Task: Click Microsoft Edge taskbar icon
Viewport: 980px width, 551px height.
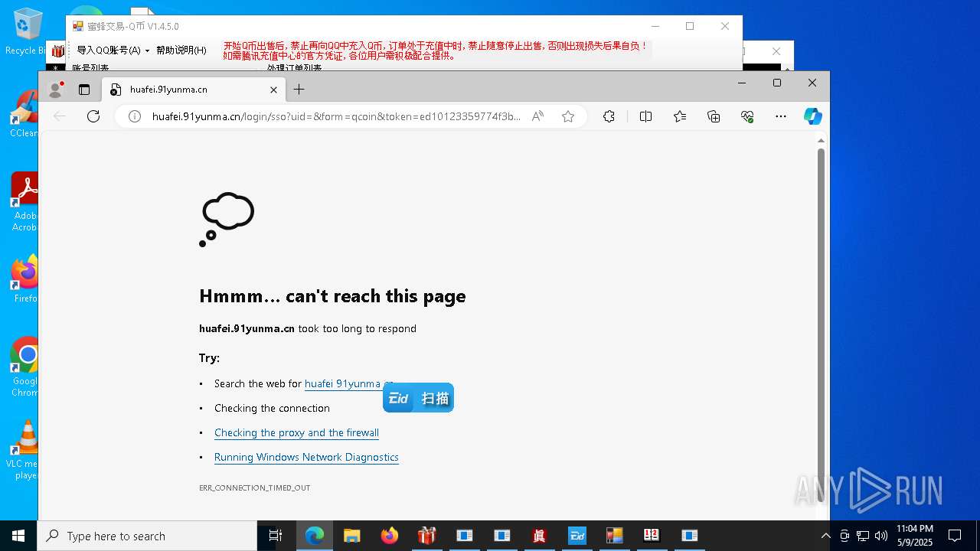Action: tap(315, 536)
